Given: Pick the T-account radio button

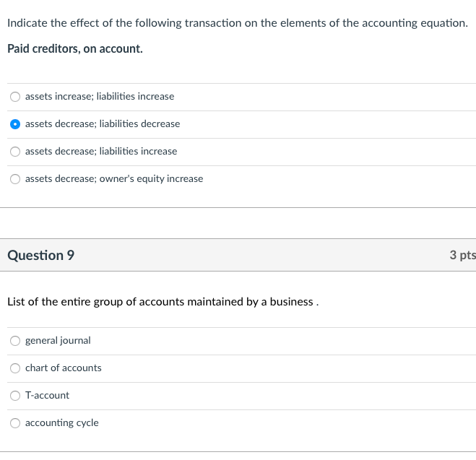Looking at the screenshot, I should pos(15,396).
